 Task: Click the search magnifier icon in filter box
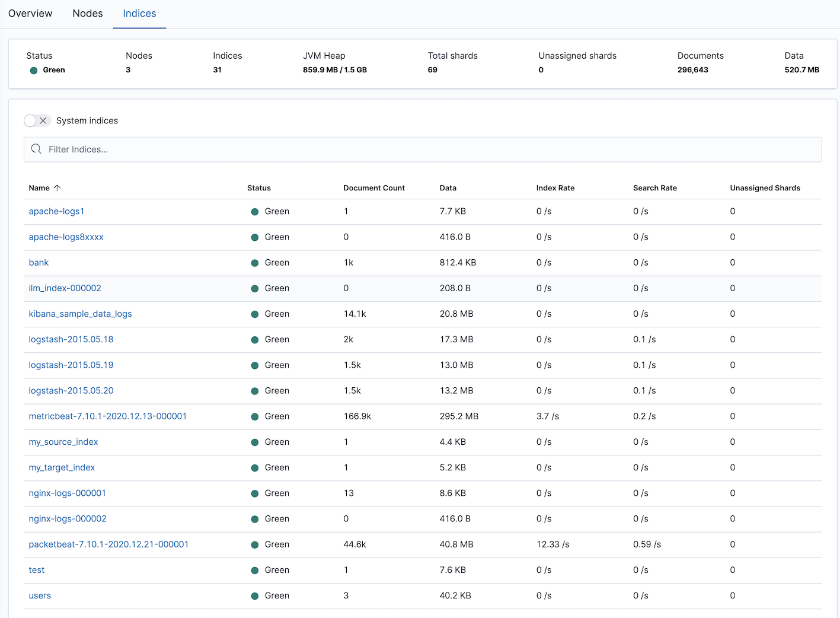pos(36,149)
